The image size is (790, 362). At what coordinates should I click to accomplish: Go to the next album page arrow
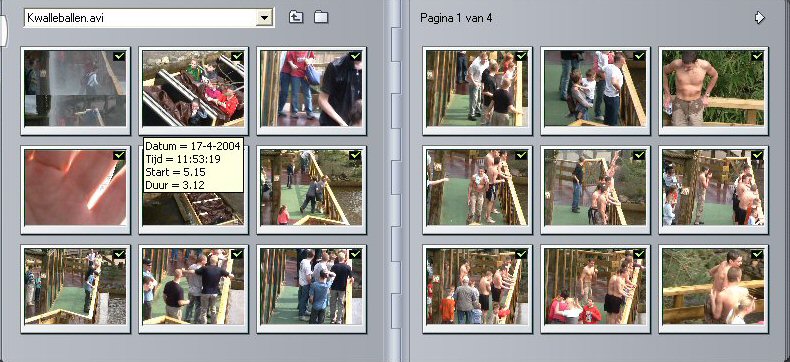[x=759, y=18]
